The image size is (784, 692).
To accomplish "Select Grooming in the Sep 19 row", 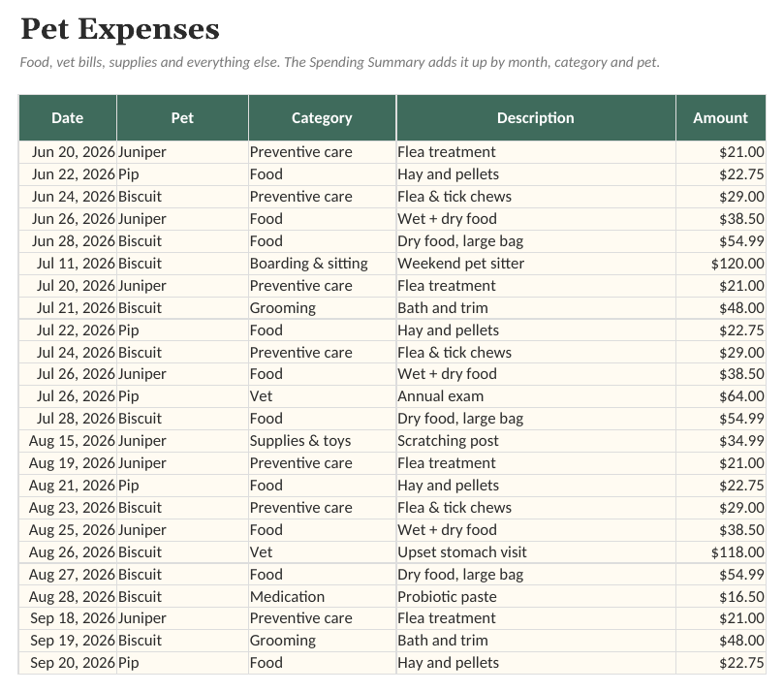I will click(322, 641).
